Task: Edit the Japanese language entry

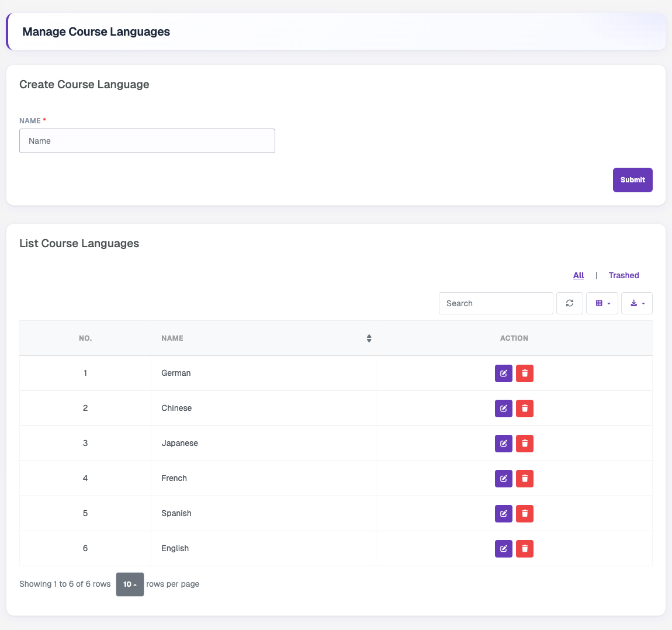Action: tap(504, 444)
